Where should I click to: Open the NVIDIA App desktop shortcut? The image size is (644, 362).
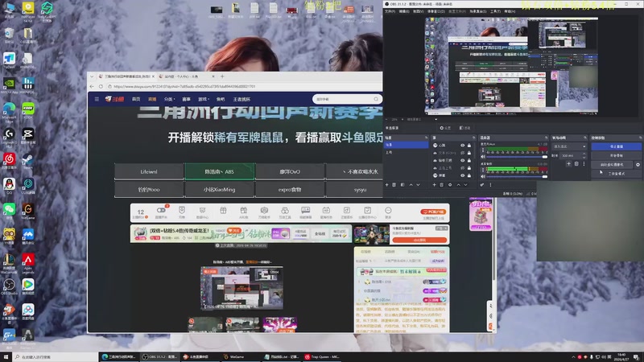(x=9, y=86)
